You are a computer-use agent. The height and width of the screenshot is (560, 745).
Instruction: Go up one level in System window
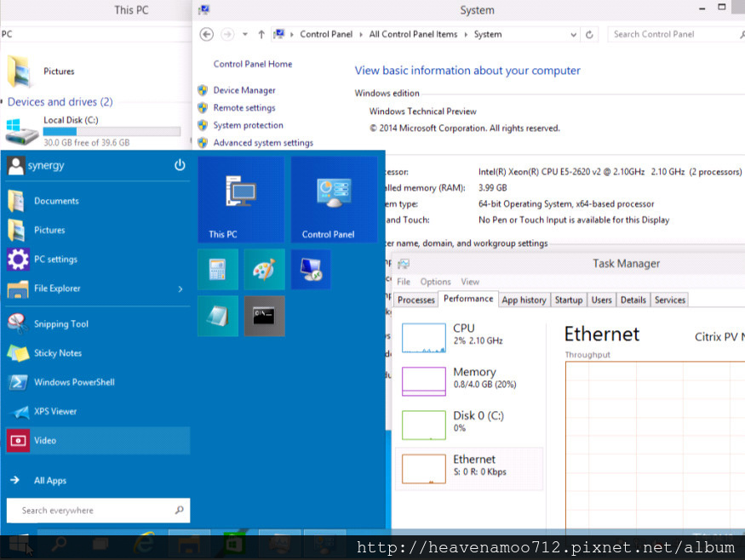261,34
